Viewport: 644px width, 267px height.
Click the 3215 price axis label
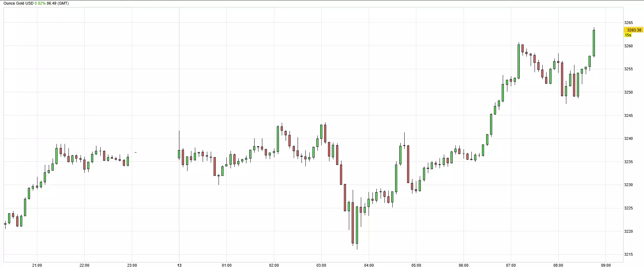pos(628,254)
